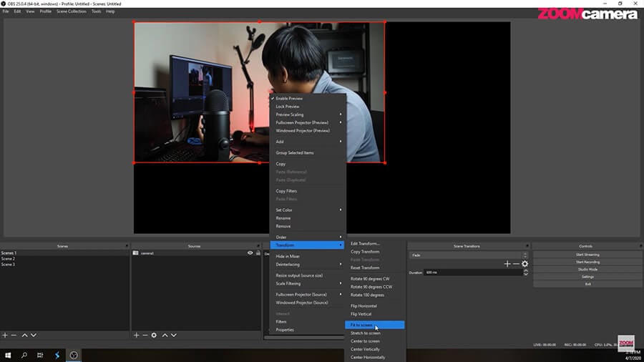Toggle visibility eye for camera1 source

(250, 253)
